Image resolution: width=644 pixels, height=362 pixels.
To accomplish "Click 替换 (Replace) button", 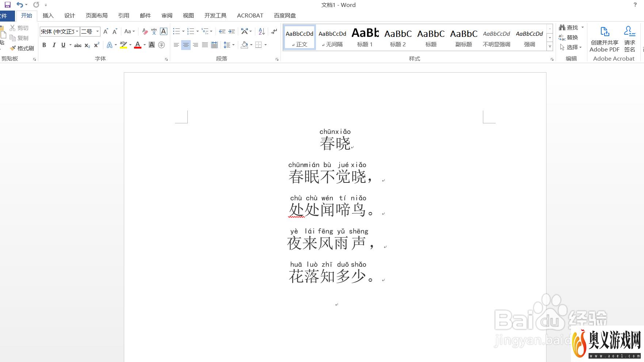I will (568, 37).
